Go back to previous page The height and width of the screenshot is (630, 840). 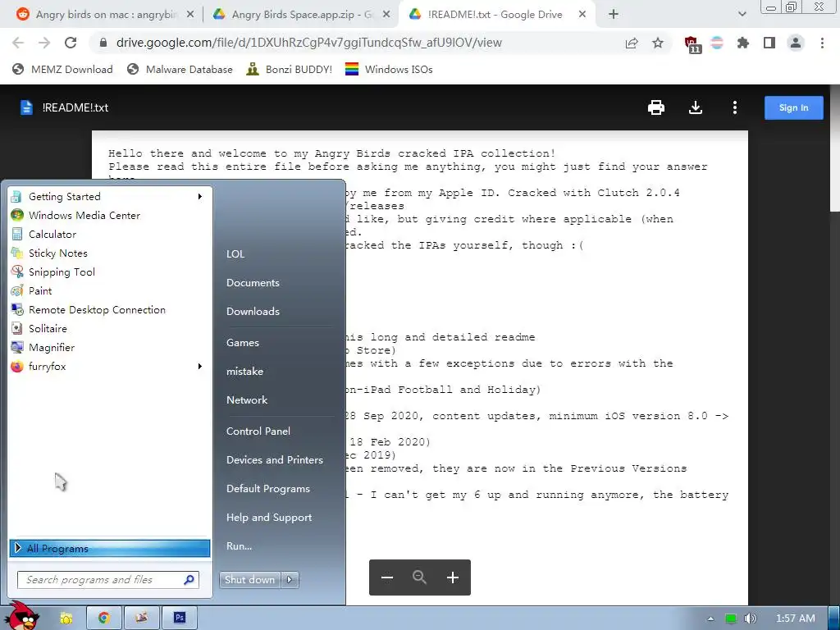pyautogui.click(x=18, y=43)
